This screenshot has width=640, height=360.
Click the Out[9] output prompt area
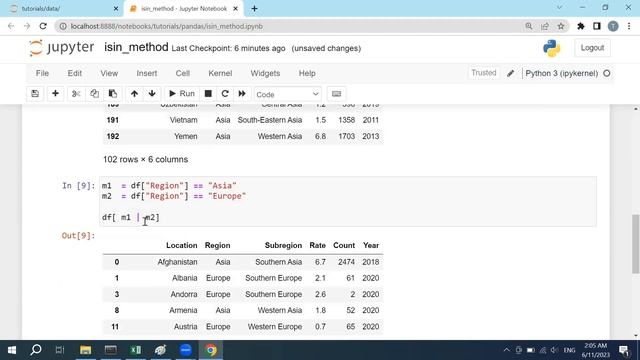coord(78,236)
